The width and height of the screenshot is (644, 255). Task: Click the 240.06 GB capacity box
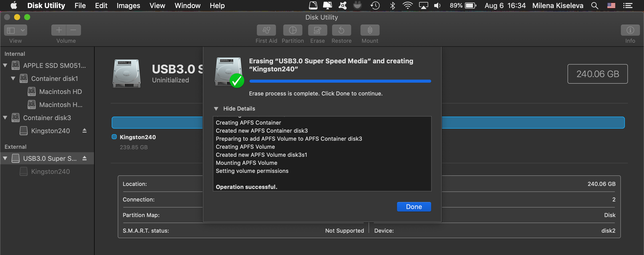(598, 74)
